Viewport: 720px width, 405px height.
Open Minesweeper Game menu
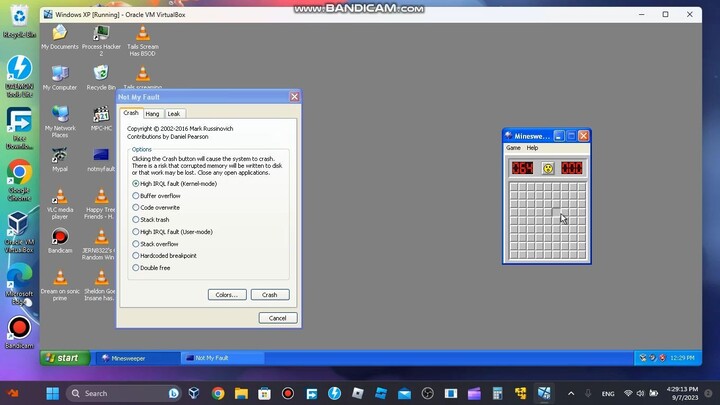[x=513, y=148]
